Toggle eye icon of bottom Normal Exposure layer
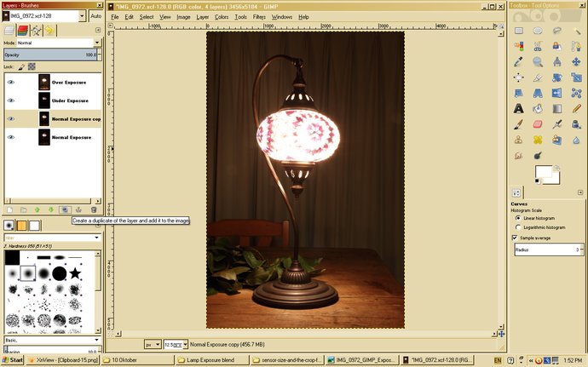 click(x=11, y=137)
